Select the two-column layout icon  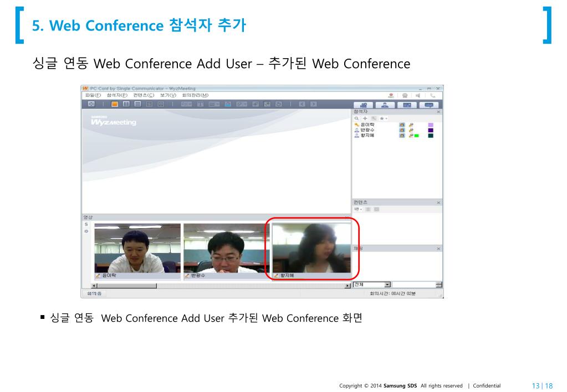pyautogui.click(x=126, y=104)
